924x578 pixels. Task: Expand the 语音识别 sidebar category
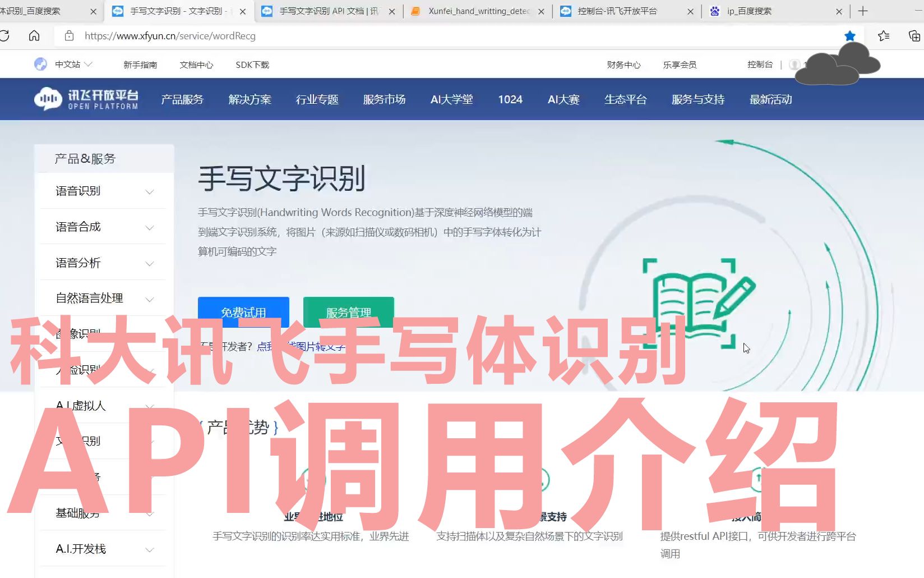click(x=103, y=191)
